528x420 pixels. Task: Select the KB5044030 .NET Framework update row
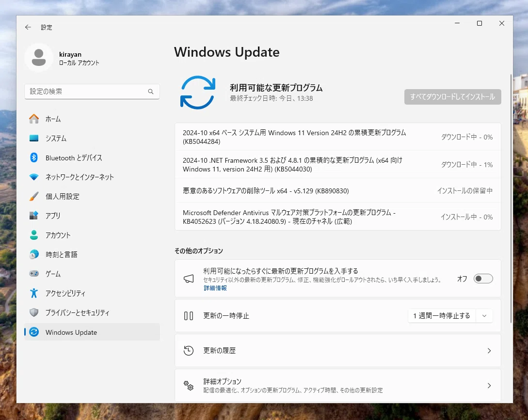click(338, 165)
